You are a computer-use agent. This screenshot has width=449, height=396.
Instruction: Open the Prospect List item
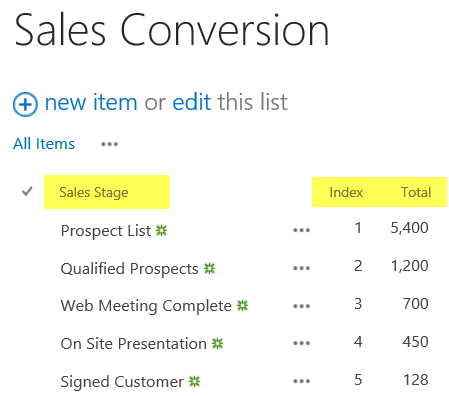click(x=106, y=231)
